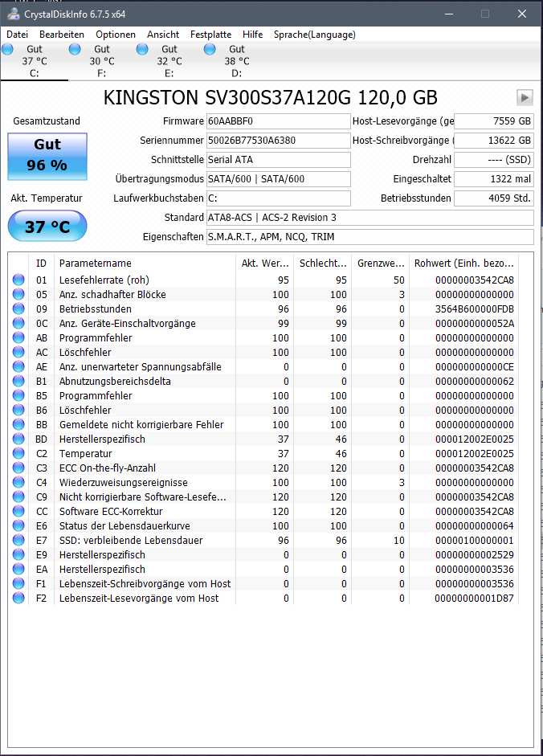Select raw value 3564B600000FDB
The image size is (543, 756).
pyautogui.click(x=475, y=309)
